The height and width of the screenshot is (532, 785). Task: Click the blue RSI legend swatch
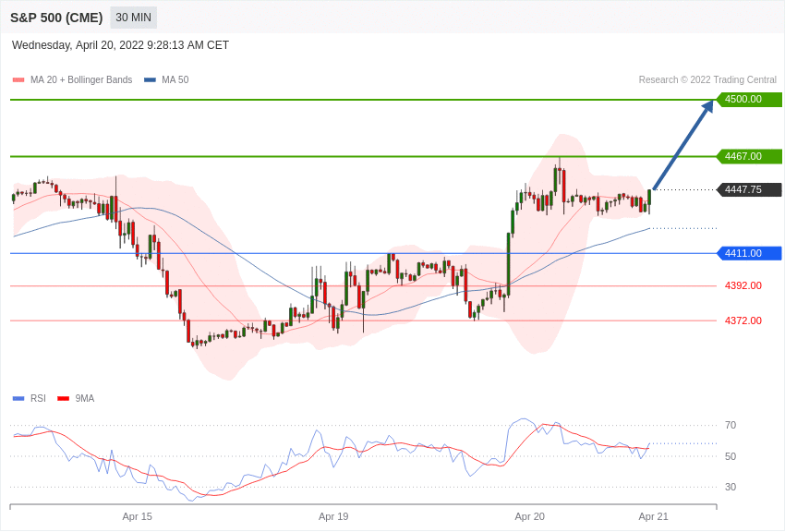[18, 399]
